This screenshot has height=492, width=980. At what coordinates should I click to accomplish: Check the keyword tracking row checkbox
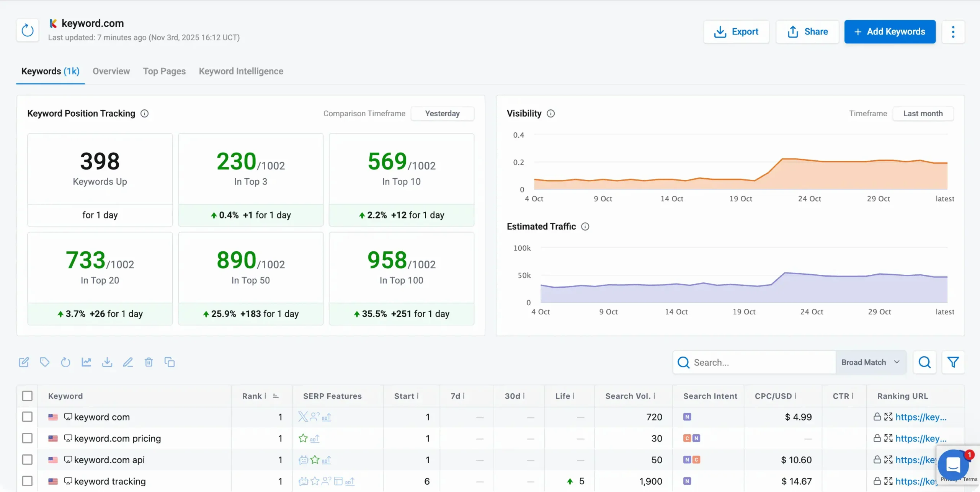click(x=27, y=481)
